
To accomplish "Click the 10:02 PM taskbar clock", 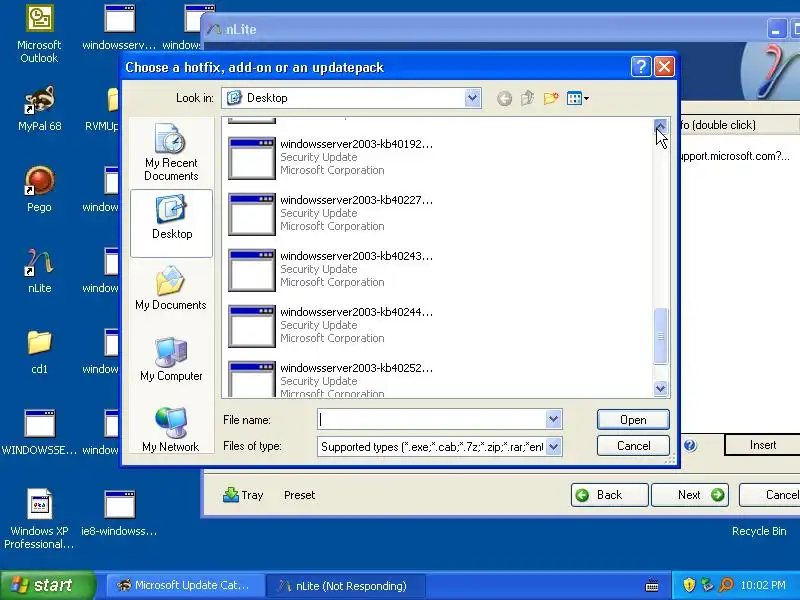I will point(763,585).
